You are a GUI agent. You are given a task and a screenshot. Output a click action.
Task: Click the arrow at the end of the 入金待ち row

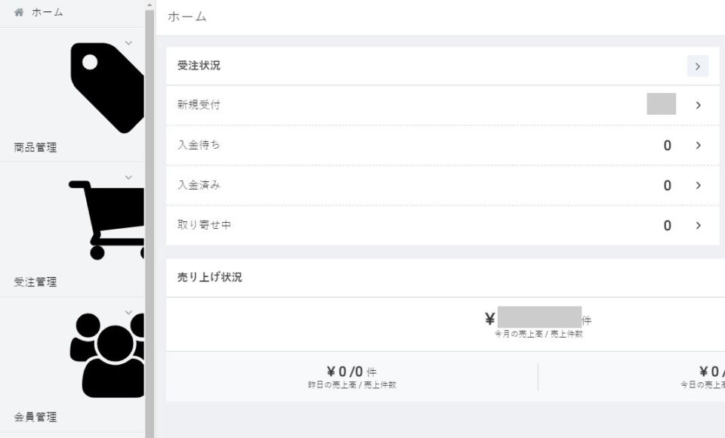[698, 145]
